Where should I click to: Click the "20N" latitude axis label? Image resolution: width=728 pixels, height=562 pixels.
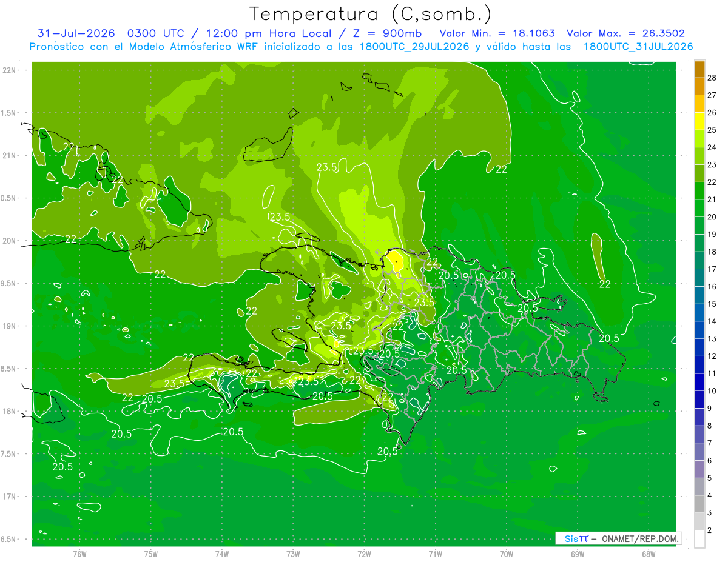coord(10,241)
